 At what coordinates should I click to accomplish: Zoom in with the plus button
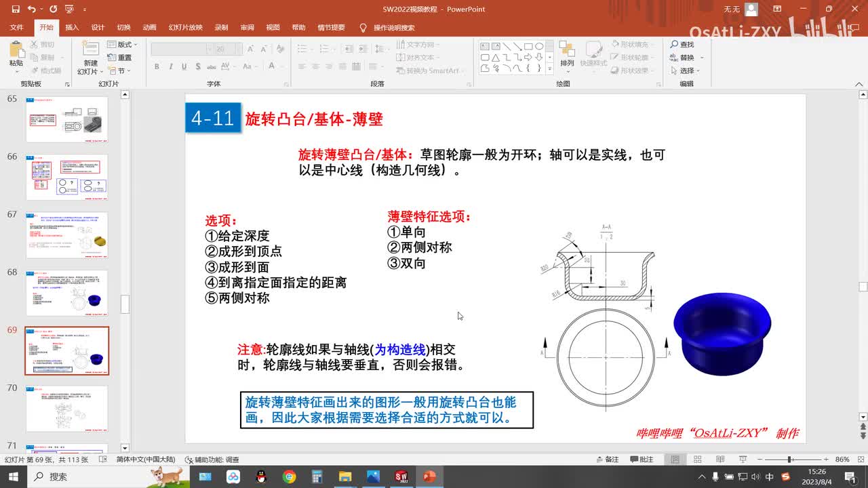click(825, 460)
